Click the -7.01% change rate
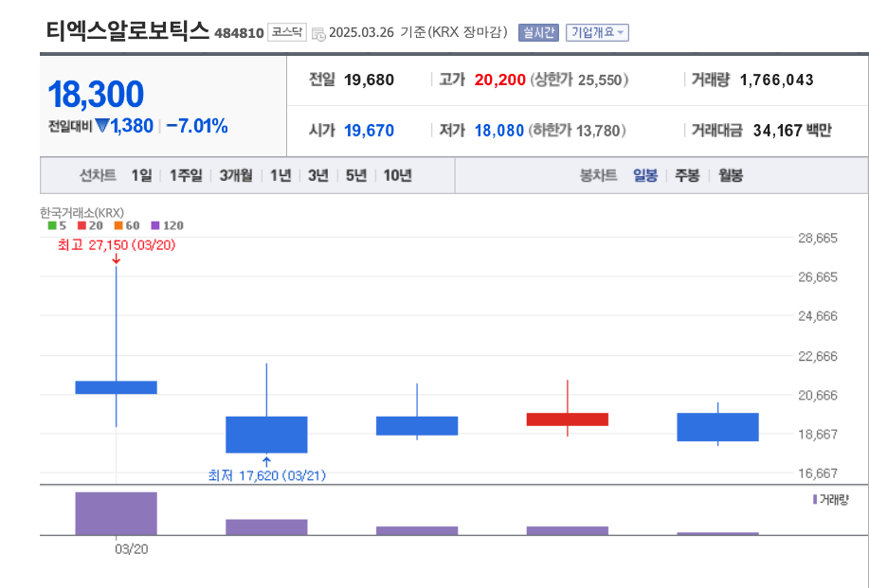Image resolution: width=869 pixels, height=588 pixels. (x=197, y=126)
